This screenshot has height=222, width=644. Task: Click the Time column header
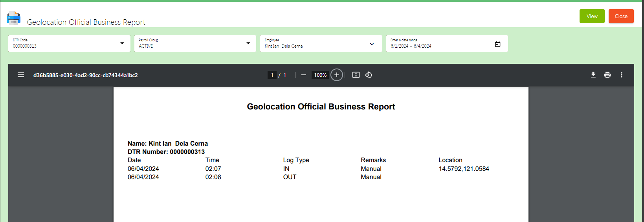(x=212, y=160)
